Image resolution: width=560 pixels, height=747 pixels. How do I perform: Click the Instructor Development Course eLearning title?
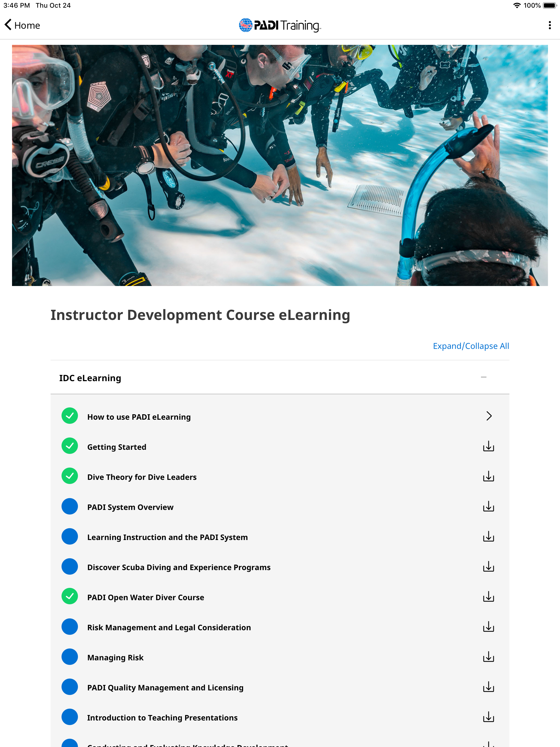(200, 315)
